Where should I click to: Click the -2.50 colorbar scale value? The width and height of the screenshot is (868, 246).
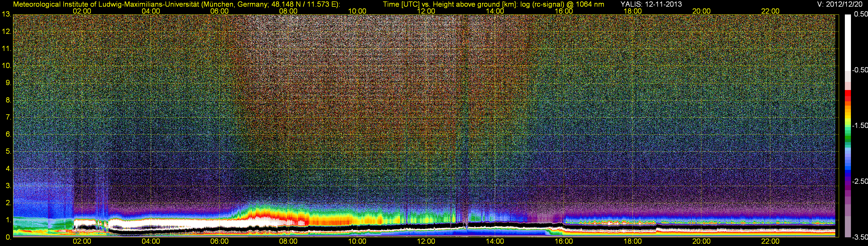click(x=860, y=181)
